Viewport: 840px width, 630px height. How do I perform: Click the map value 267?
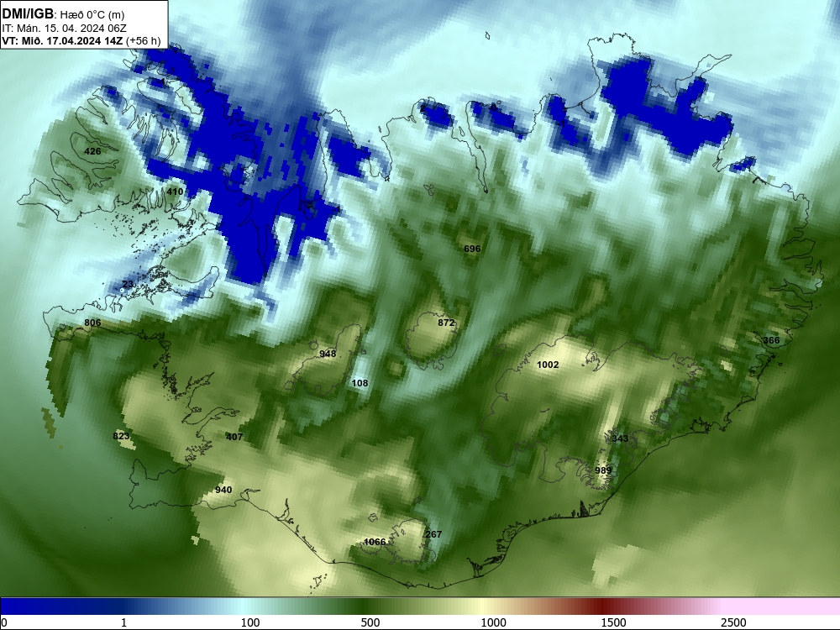(x=433, y=534)
